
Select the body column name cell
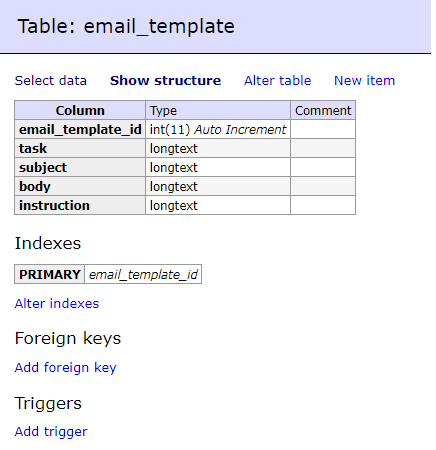(x=80, y=186)
